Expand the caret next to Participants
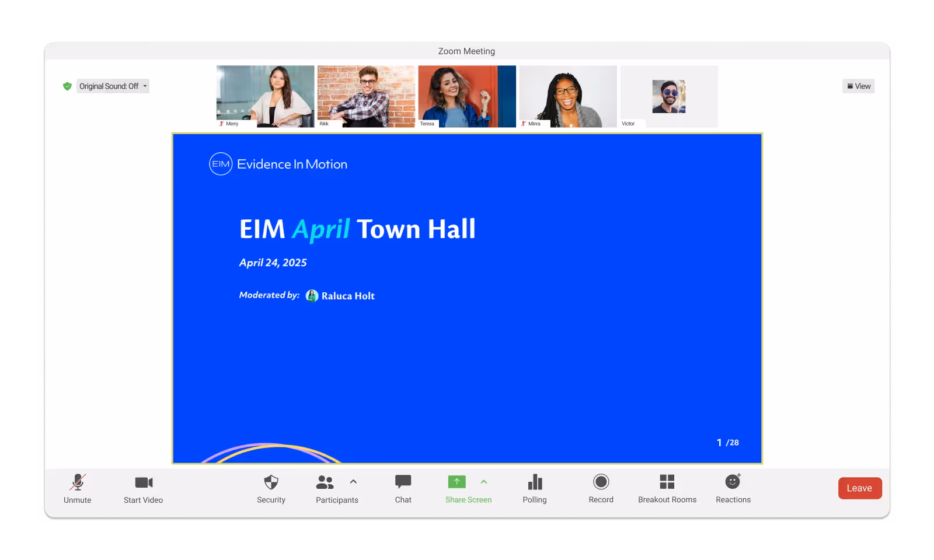 click(353, 482)
